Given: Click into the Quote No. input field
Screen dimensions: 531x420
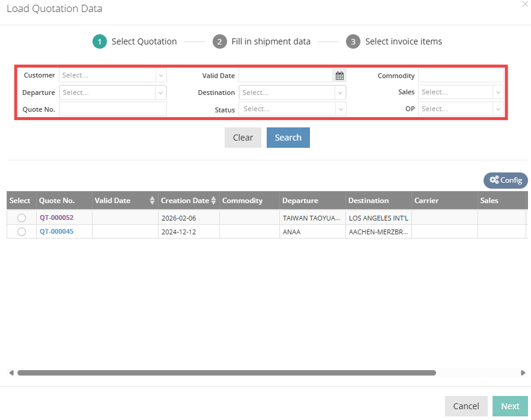Looking at the screenshot, I should pyautogui.click(x=112, y=109).
